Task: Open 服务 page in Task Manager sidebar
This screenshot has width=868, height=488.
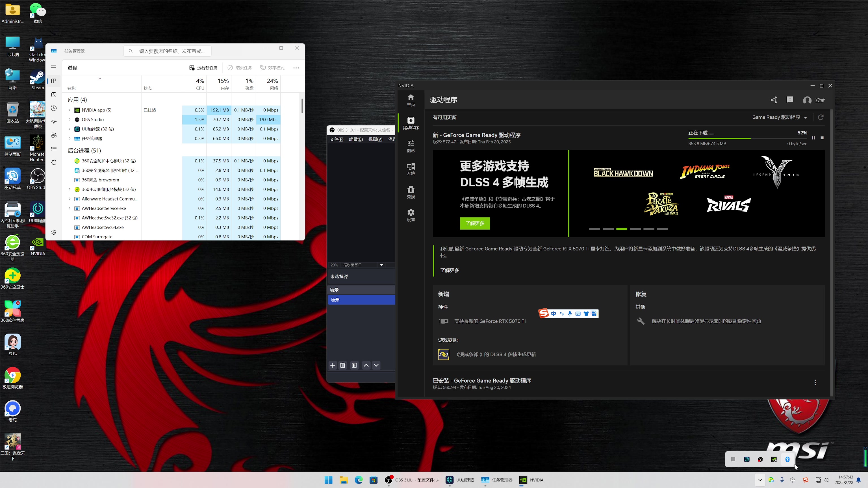Action: 54,162
